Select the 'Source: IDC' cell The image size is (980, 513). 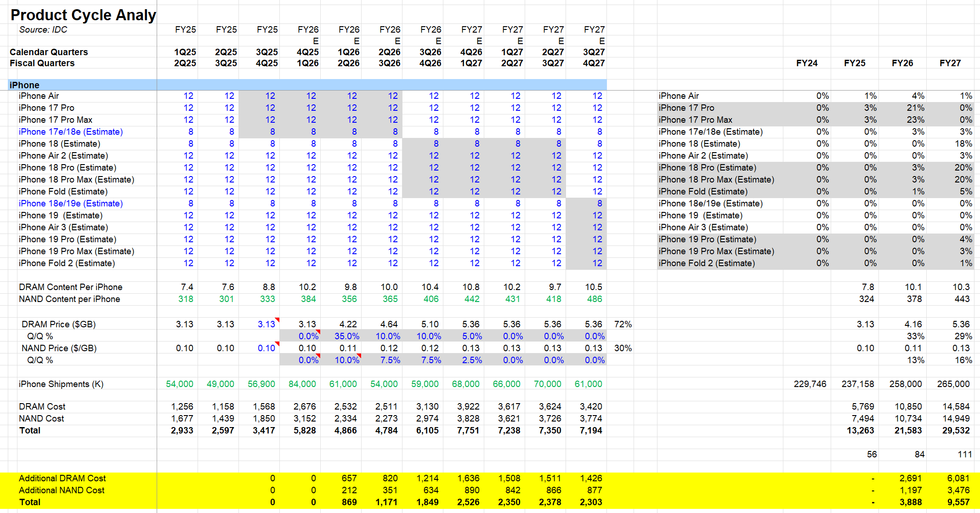[43, 30]
